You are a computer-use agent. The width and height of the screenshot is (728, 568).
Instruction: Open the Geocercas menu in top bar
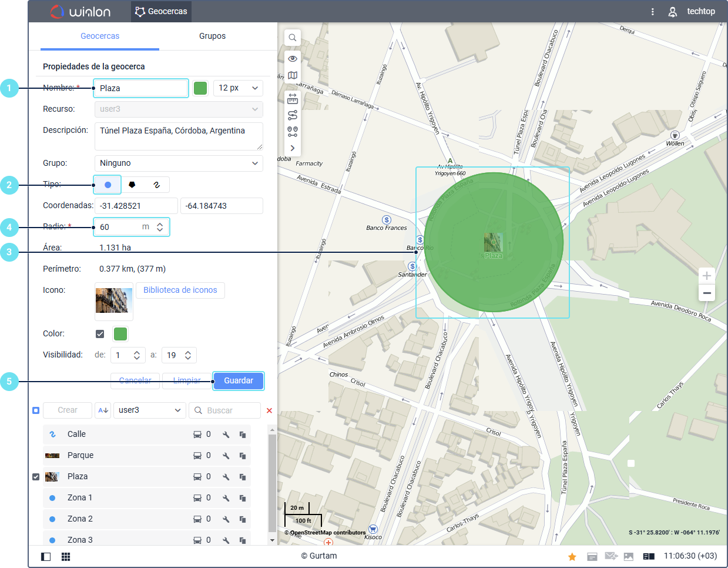(x=161, y=11)
